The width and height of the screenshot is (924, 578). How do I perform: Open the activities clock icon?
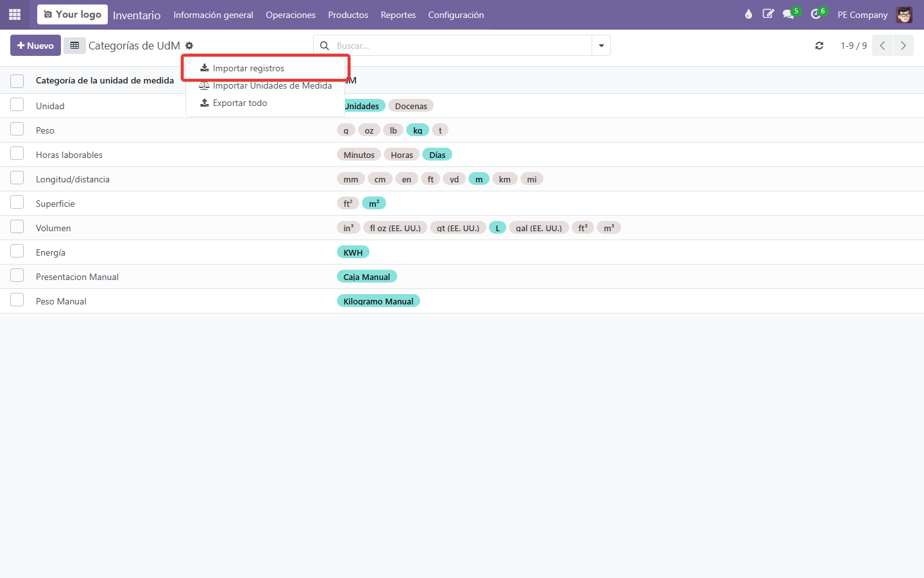click(816, 14)
